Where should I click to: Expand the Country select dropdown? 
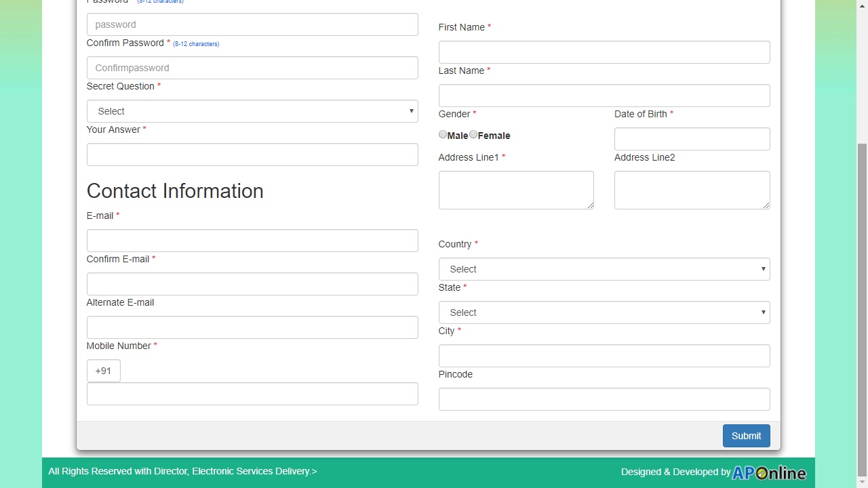click(x=604, y=269)
